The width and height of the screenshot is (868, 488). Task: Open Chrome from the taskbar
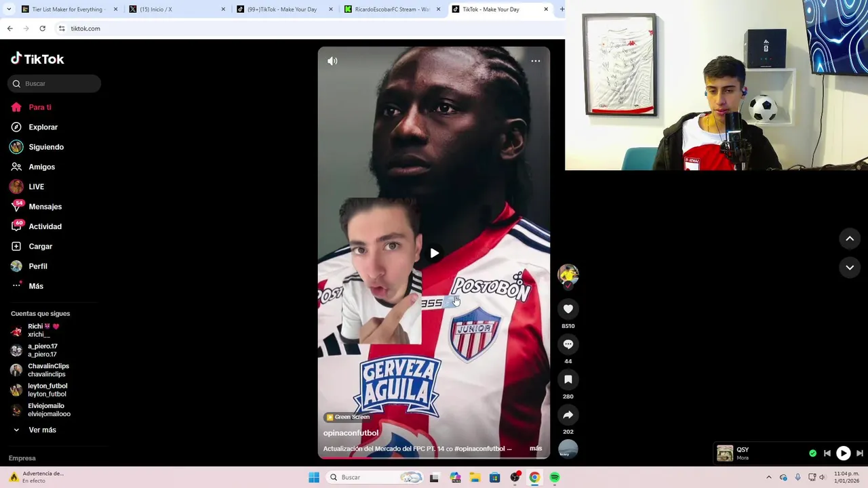click(x=534, y=477)
